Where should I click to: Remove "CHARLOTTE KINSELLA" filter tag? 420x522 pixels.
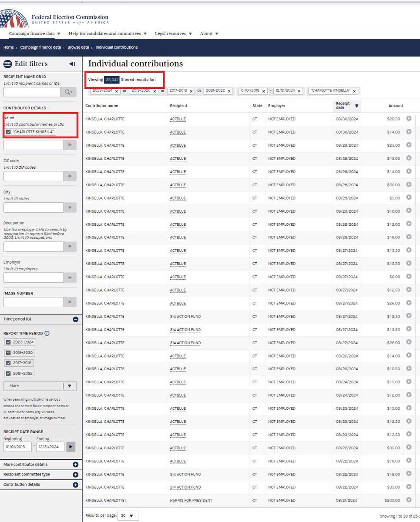(x=354, y=91)
